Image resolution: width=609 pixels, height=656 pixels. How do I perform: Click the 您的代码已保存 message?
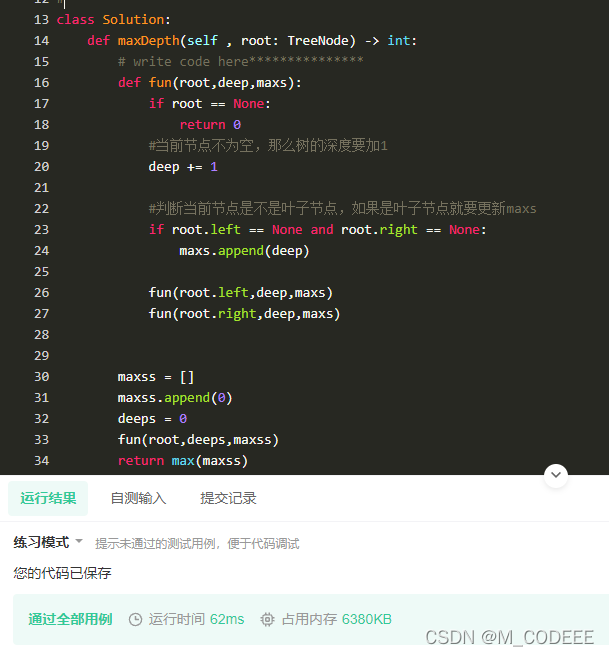pyautogui.click(x=62, y=573)
